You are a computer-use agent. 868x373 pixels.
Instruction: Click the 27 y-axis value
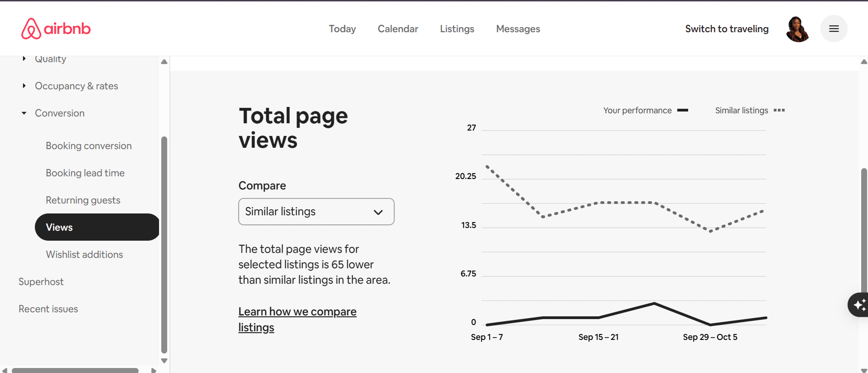471,127
